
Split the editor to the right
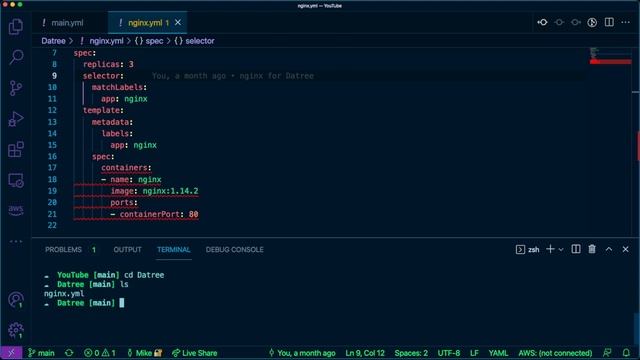click(x=609, y=22)
